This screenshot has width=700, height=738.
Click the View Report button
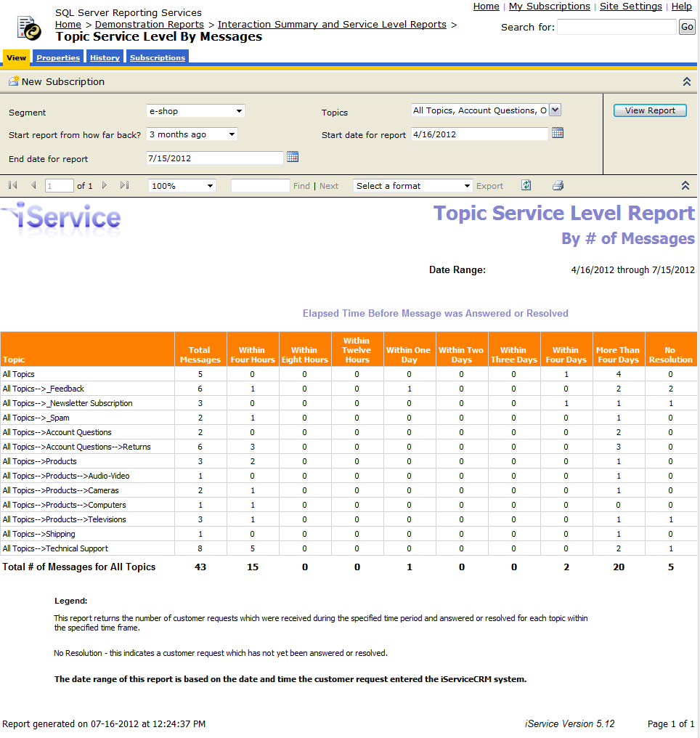tap(650, 110)
